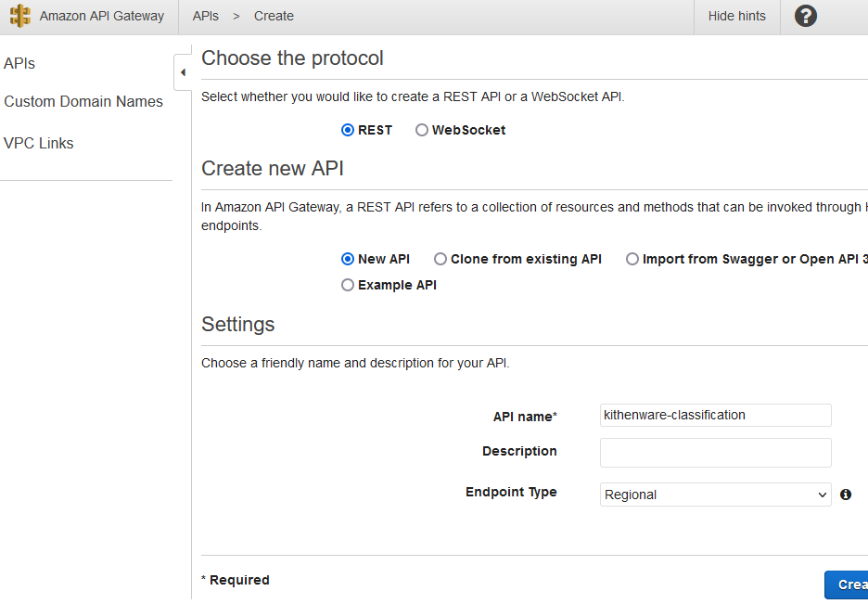
Task: Click the 'Description' field label
Action: pos(519,451)
